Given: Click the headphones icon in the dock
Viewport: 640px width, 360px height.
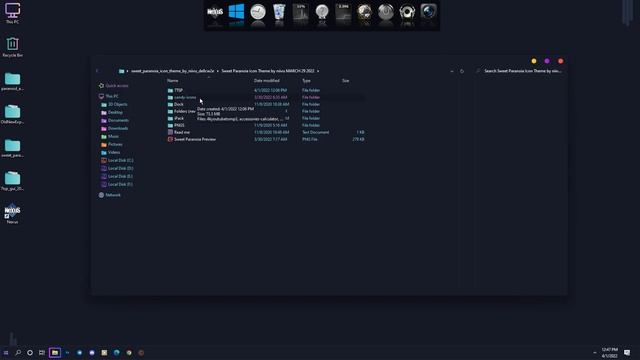Looking at the screenshot, I should tap(407, 12).
